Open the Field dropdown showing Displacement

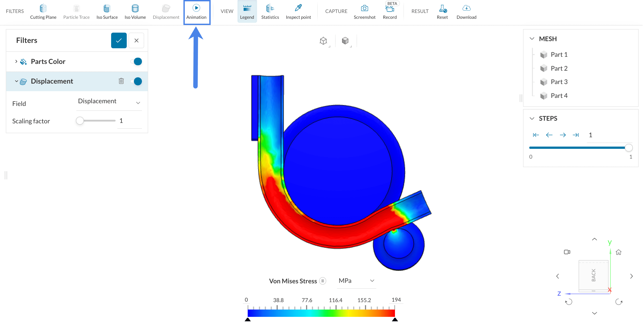109,102
